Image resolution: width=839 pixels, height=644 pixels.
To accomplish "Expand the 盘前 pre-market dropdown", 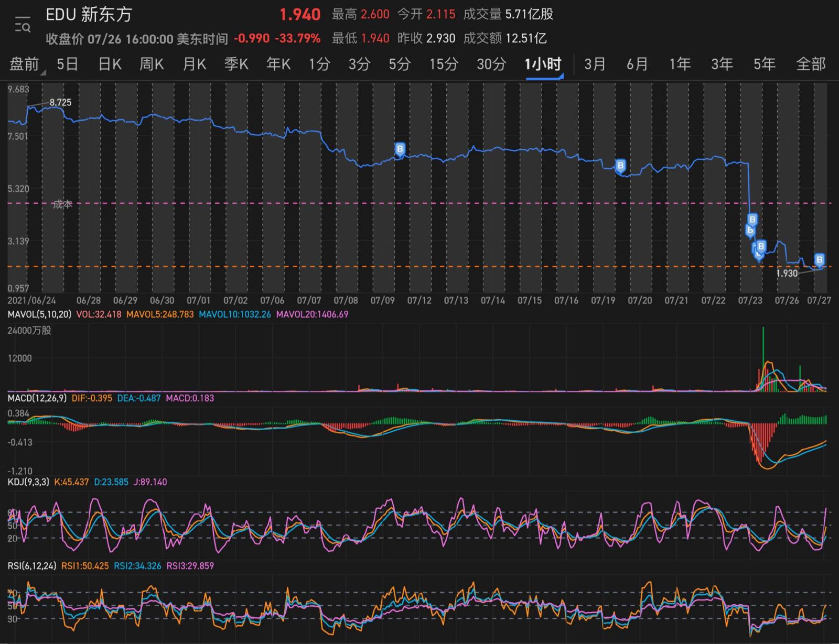I will 27,64.
